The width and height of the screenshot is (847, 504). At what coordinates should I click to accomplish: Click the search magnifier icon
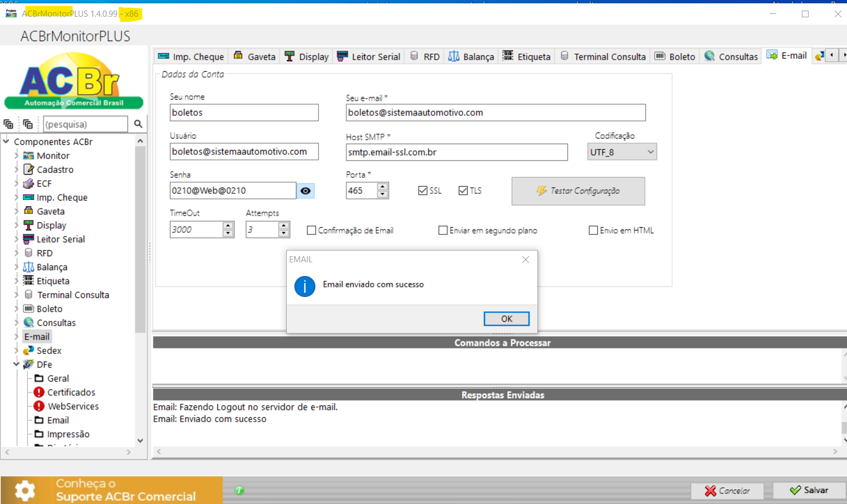pyautogui.click(x=138, y=124)
